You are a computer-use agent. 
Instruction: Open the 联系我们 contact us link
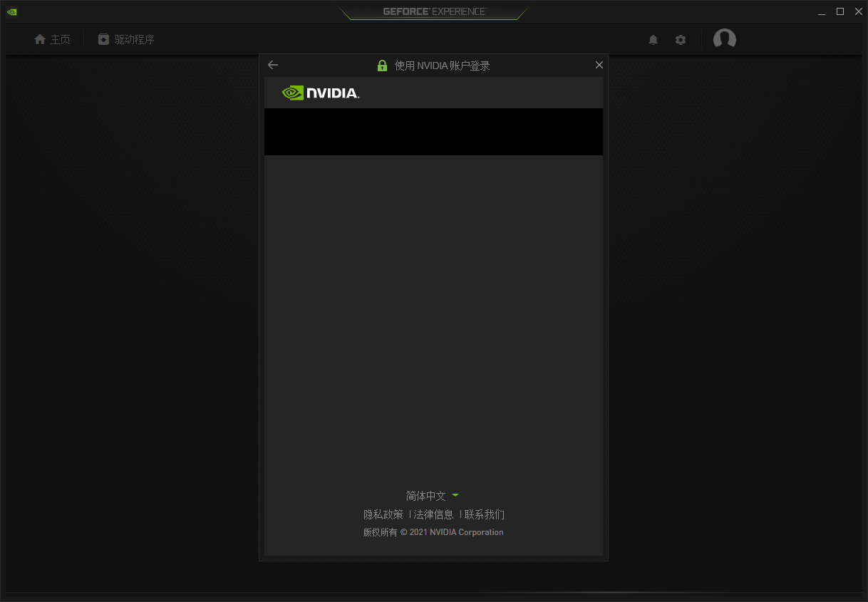pyautogui.click(x=485, y=514)
